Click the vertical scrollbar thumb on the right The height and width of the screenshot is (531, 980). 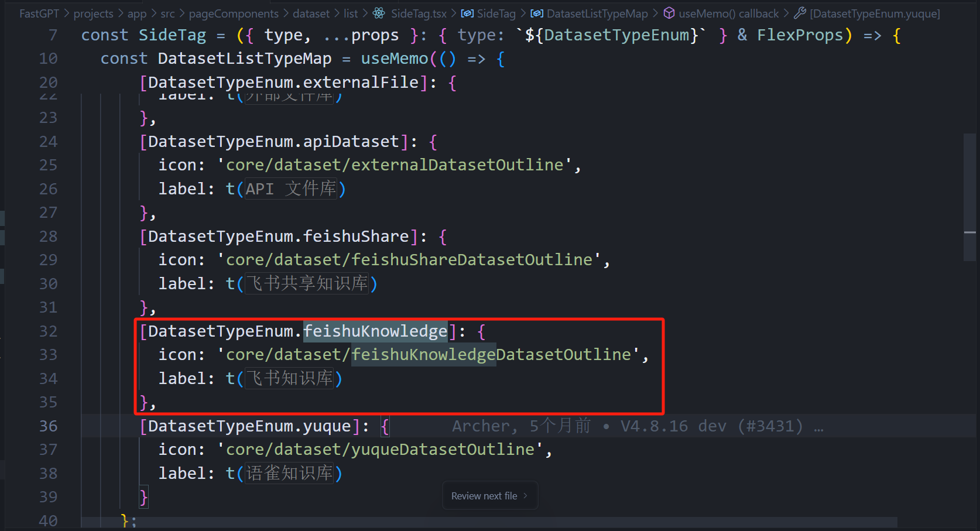point(969,197)
